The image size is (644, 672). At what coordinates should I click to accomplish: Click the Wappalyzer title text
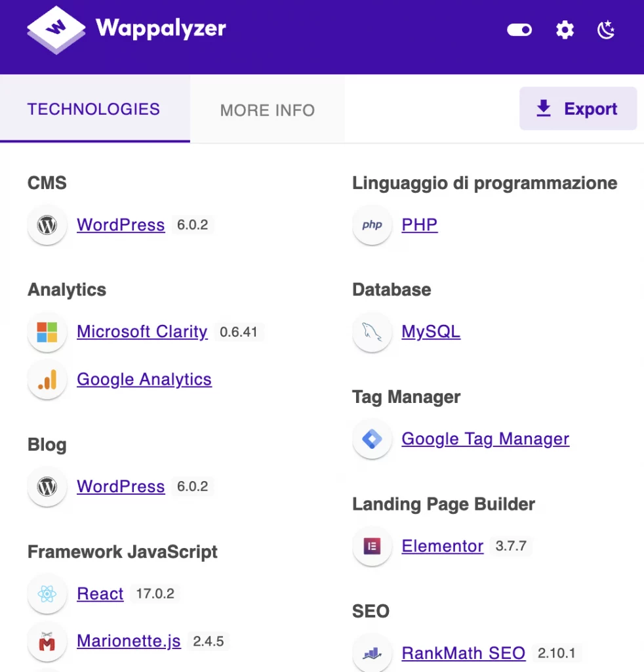click(161, 29)
